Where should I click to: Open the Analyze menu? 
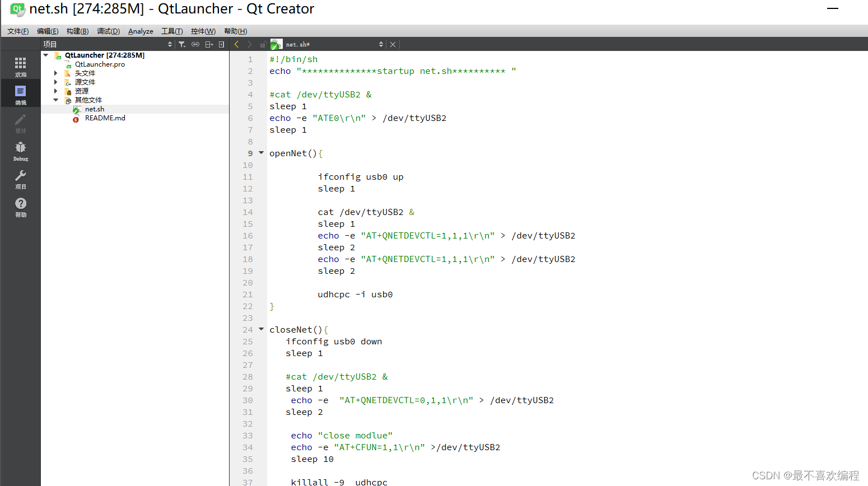coord(141,31)
